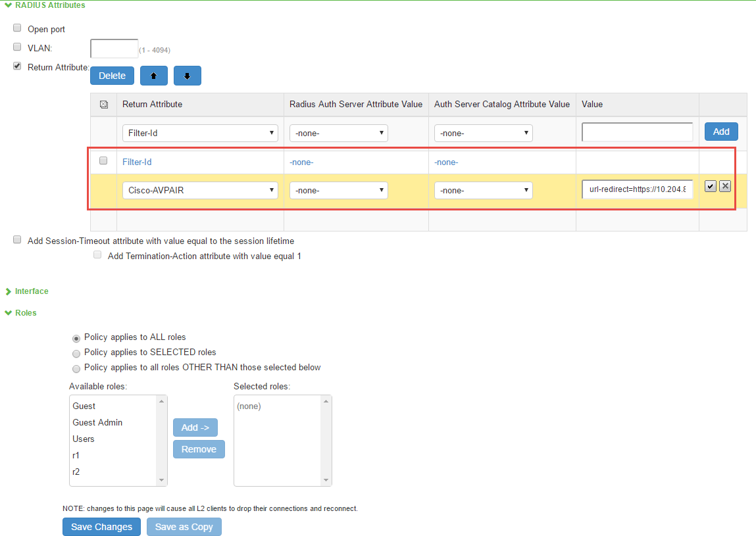
Task: Select Users in Available roles
Action: [84, 439]
